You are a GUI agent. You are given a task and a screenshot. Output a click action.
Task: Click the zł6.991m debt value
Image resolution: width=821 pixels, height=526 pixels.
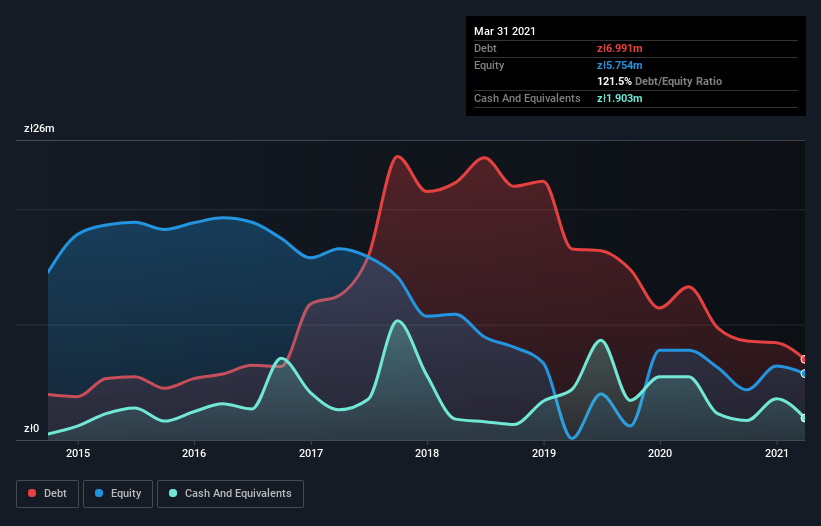pyautogui.click(x=619, y=48)
